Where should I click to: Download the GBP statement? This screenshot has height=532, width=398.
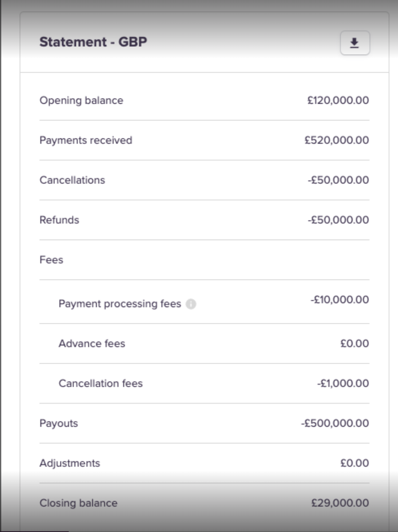click(355, 43)
